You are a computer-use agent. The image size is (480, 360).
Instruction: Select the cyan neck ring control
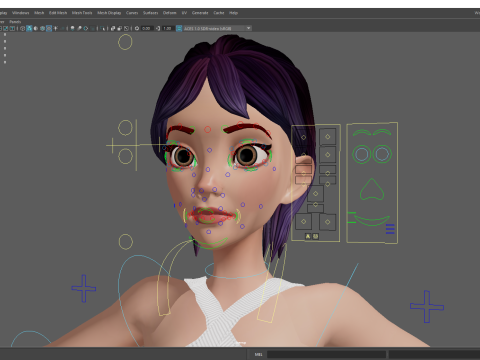tap(237, 269)
